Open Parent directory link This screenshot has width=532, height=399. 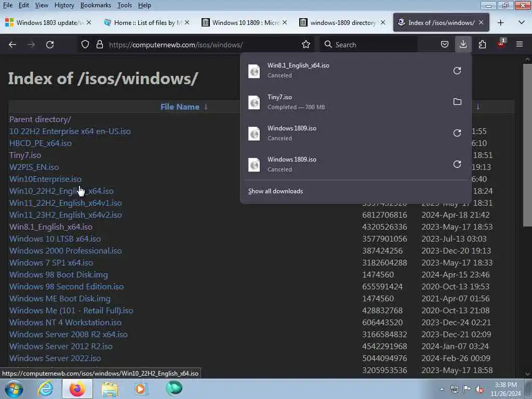40,119
